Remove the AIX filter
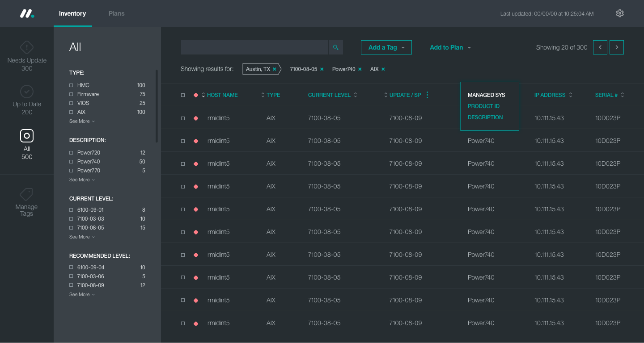644x343 pixels. tap(383, 69)
